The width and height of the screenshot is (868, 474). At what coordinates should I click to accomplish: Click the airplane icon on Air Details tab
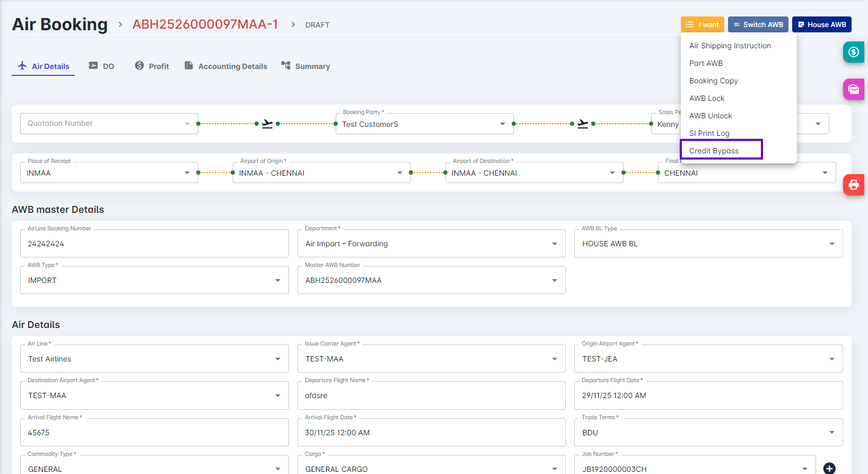pyautogui.click(x=22, y=66)
